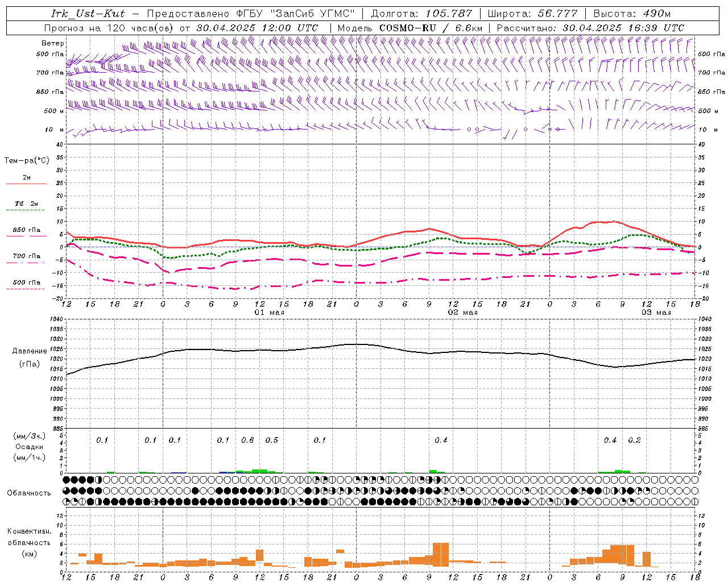Click the Облачность panel label
Screen dimensions: 728x582
point(29,493)
